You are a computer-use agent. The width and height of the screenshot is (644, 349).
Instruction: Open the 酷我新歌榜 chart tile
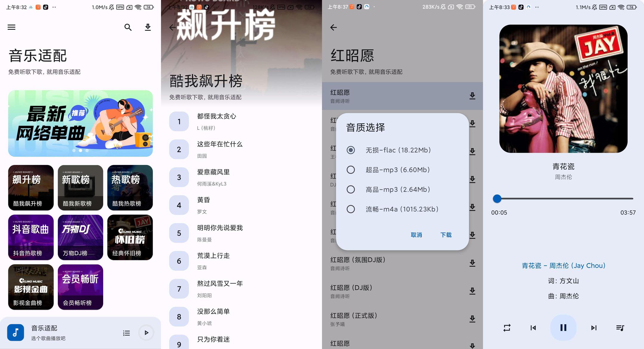point(80,188)
